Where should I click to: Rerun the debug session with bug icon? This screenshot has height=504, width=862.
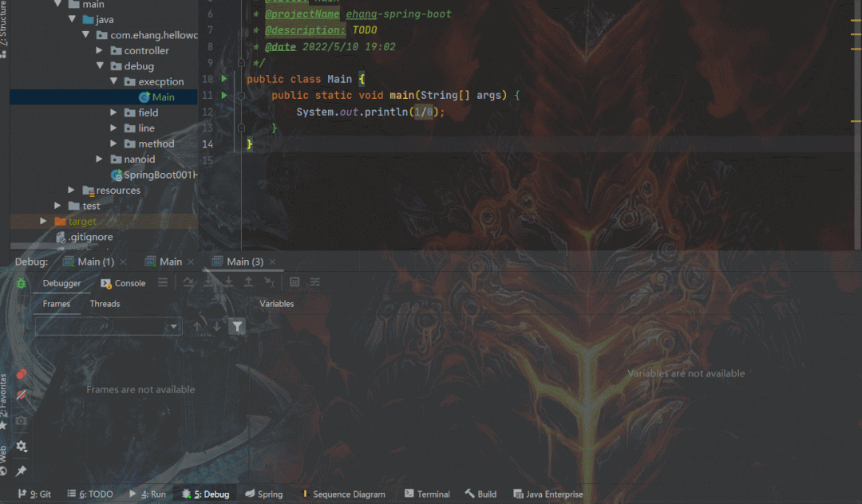pos(21,283)
